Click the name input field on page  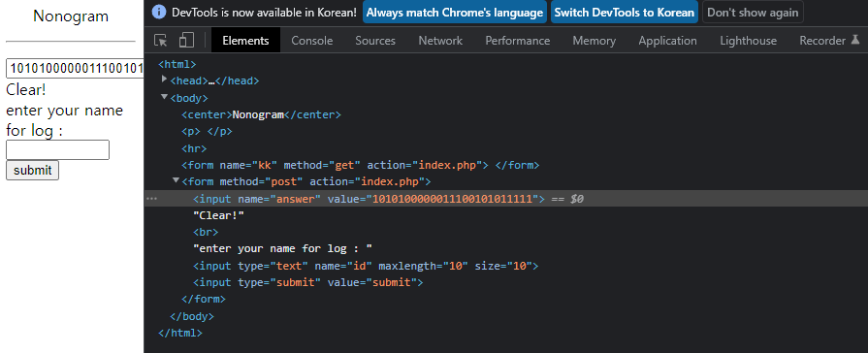click(x=57, y=150)
